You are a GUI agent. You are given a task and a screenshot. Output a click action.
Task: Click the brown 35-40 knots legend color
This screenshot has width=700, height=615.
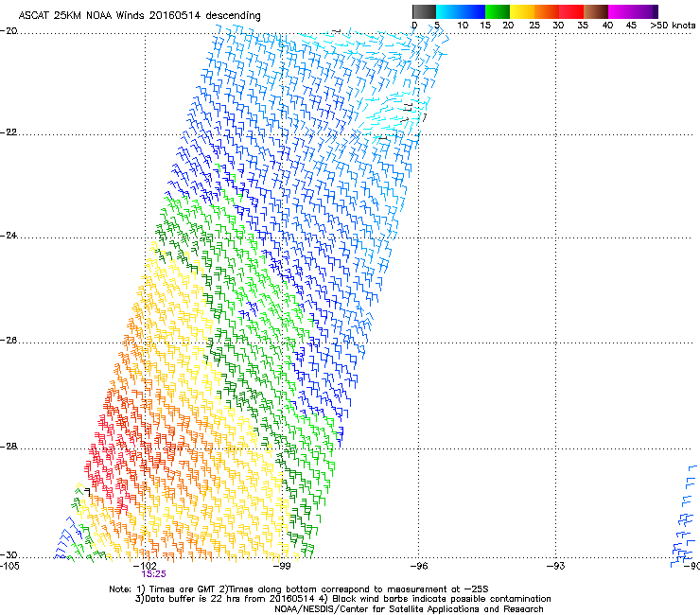[x=596, y=11]
